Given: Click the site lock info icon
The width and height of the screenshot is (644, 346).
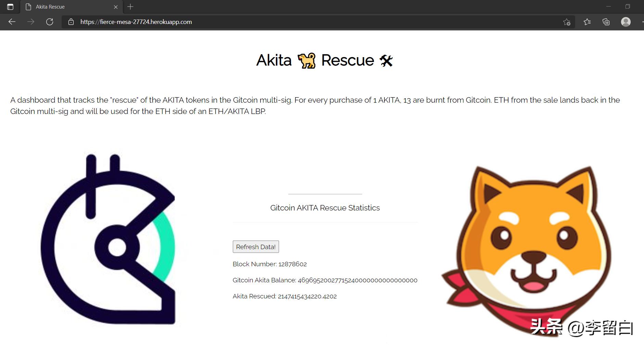Looking at the screenshot, I should [x=71, y=22].
